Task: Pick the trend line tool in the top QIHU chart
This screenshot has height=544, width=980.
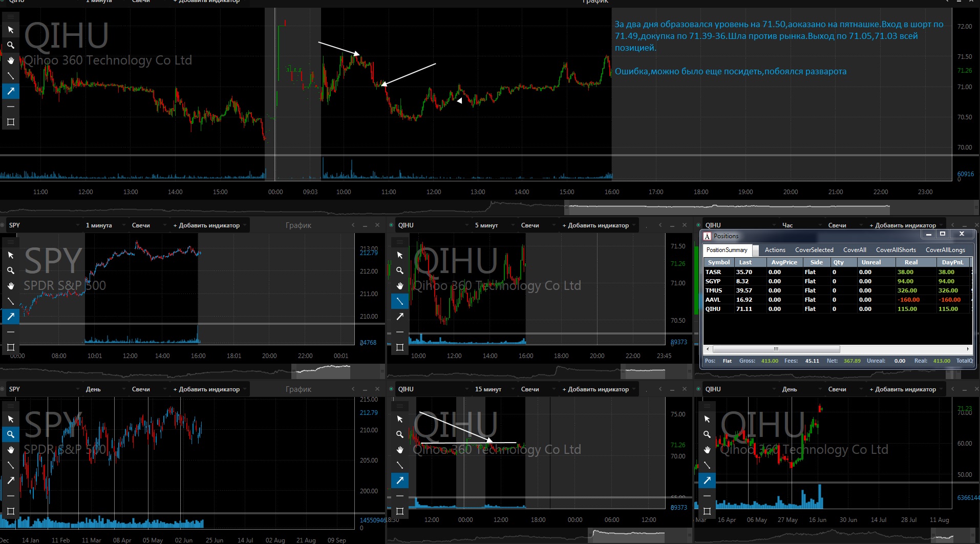Action: (x=10, y=76)
